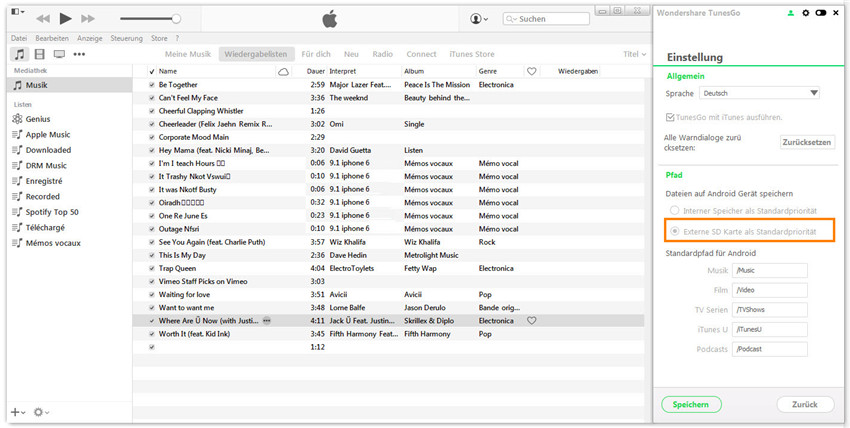Open the Anzeige menu

click(90, 38)
